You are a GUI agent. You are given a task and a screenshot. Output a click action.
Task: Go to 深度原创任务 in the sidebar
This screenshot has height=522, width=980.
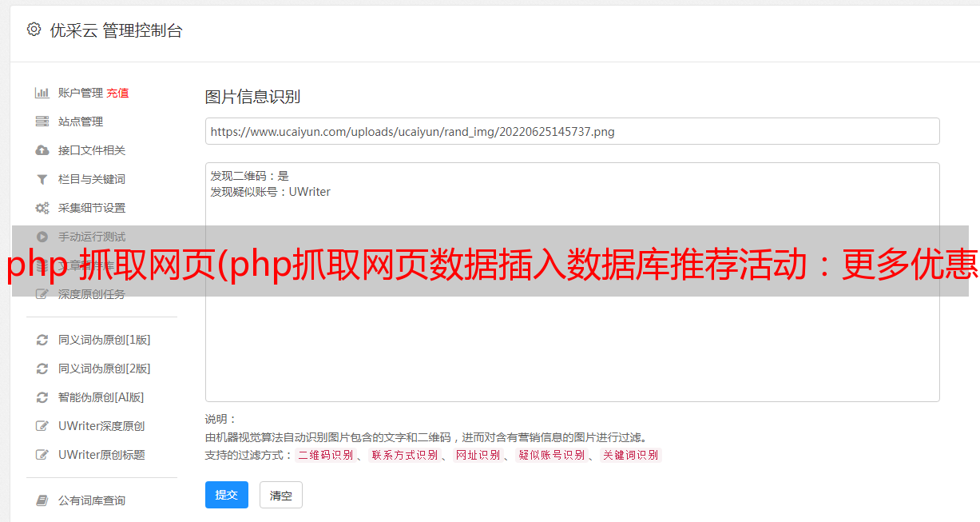coord(92,294)
